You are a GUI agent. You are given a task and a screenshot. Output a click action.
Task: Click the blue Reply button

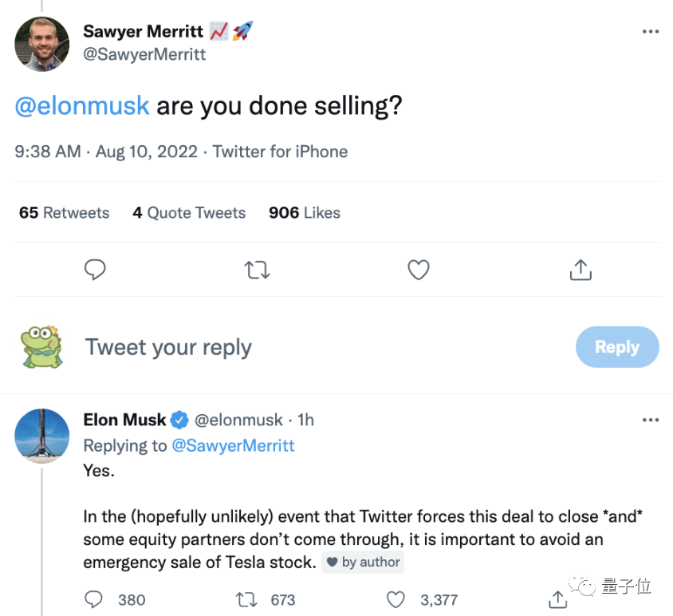pyautogui.click(x=617, y=347)
